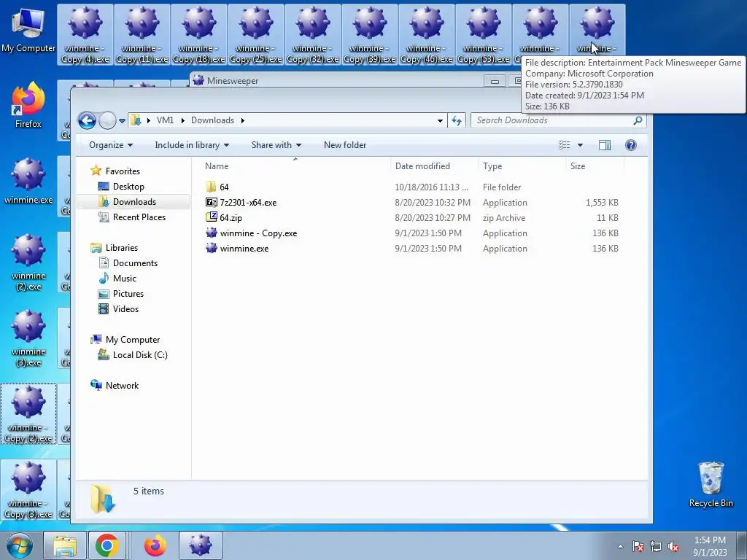Click the Explorer Forward arrow button

pos(108,120)
